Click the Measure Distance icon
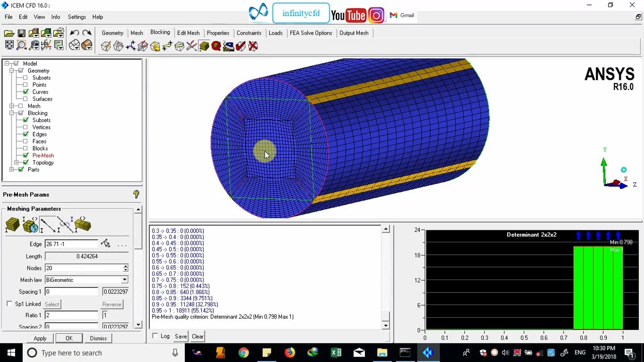Viewport: 644px width, 362px height. (34, 45)
